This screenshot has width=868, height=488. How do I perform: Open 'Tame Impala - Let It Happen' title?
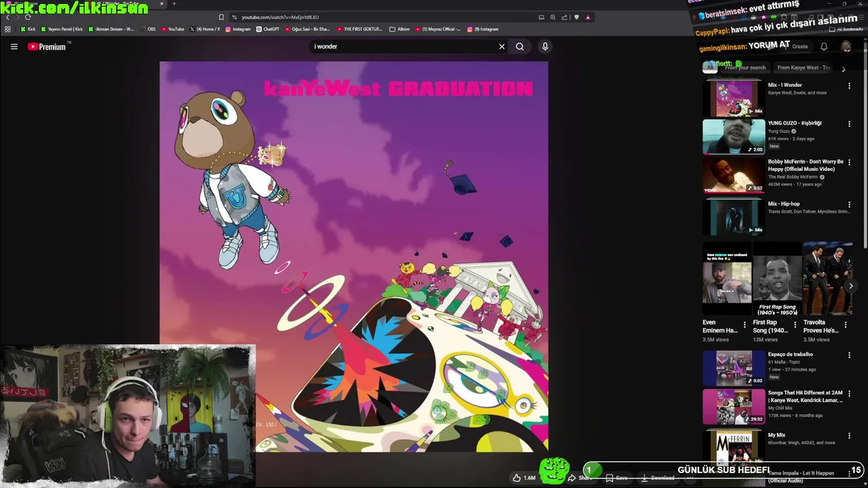pos(802,476)
